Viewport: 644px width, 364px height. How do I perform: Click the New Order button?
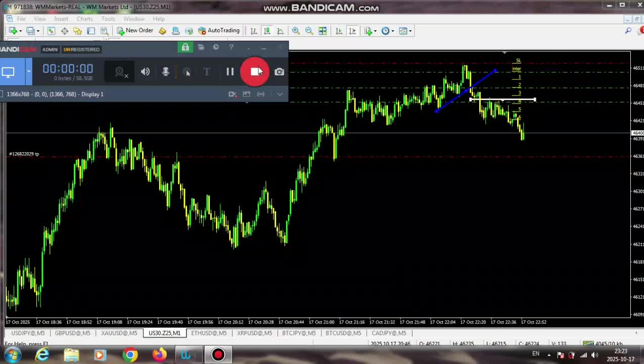point(134,31)
